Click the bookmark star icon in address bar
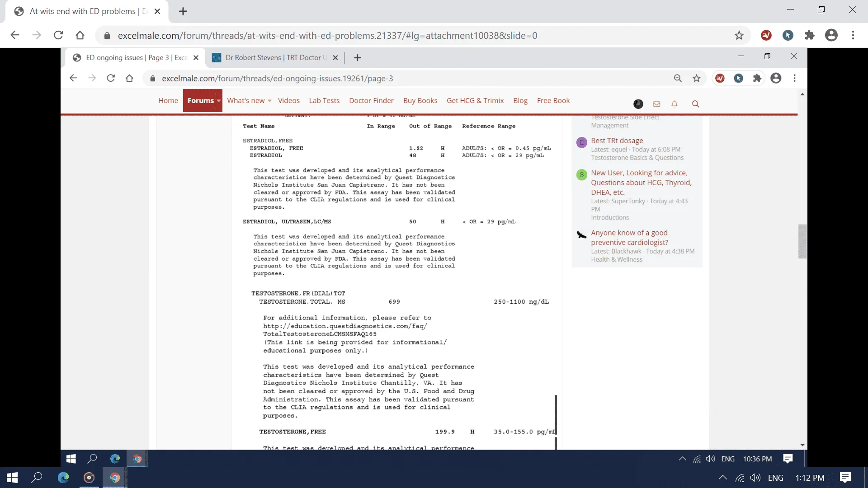The image size is (868, 488). tap(739, 35)
